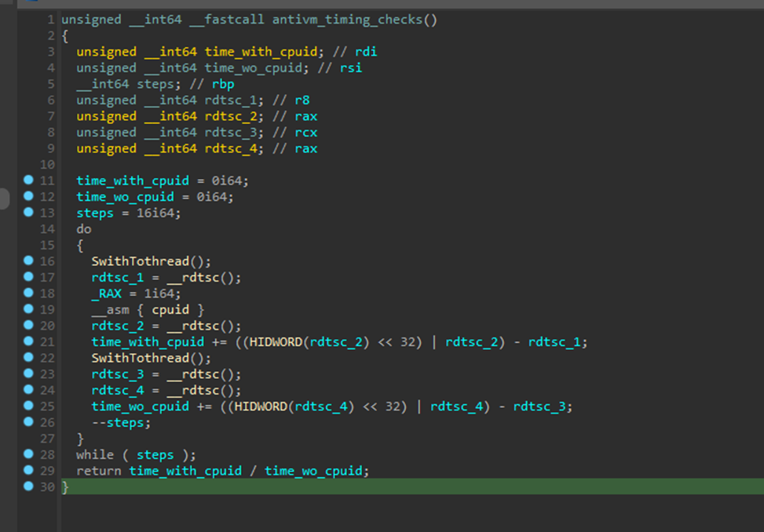Screen dimensions: 764x532
Task: Click breakpoint marker beside line 18
Action: pyautogui.click(x=28, y=293)
